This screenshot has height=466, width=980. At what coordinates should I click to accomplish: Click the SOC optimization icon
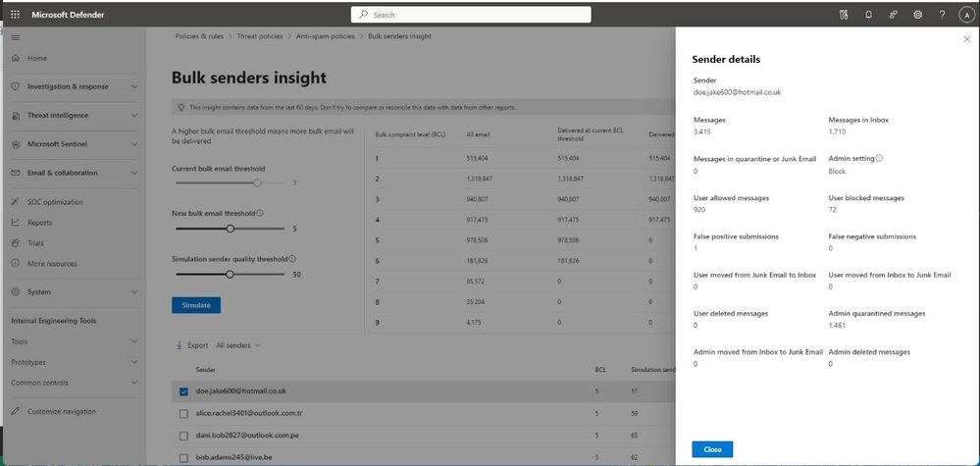[x=16, y=202]
